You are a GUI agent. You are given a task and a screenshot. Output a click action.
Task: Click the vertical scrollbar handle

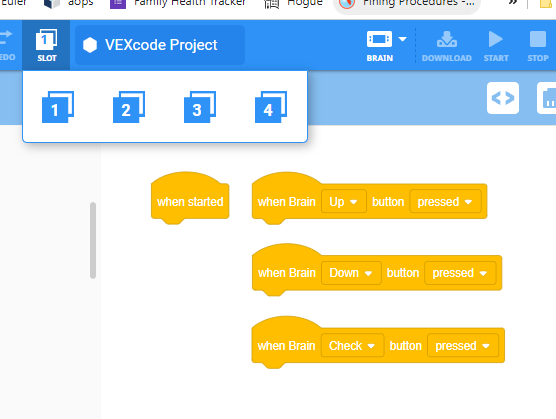point(93,240)
